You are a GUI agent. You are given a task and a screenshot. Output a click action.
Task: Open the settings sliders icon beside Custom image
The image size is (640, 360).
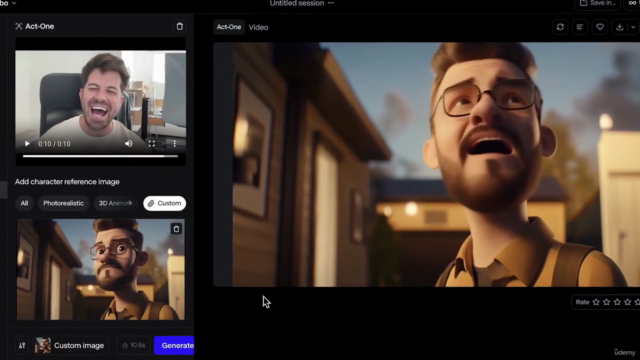pyautogui.click(x=22, y=345)
